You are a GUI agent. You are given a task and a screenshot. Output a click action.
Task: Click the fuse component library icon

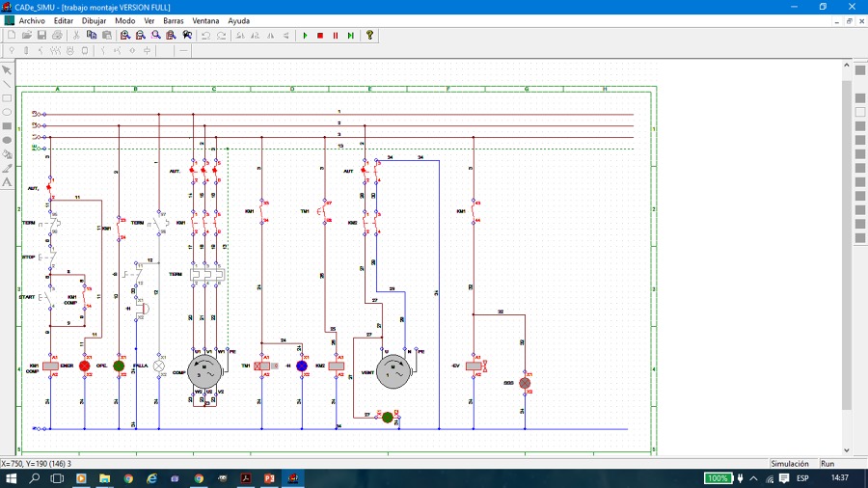pos(26,50)
